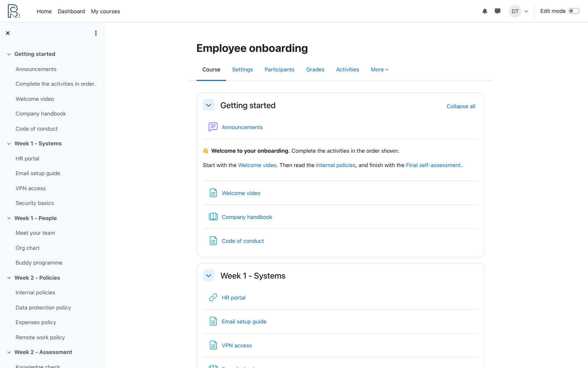Click the HR portal link icon
Screen dimensions: 588x368
pos(213,297)
